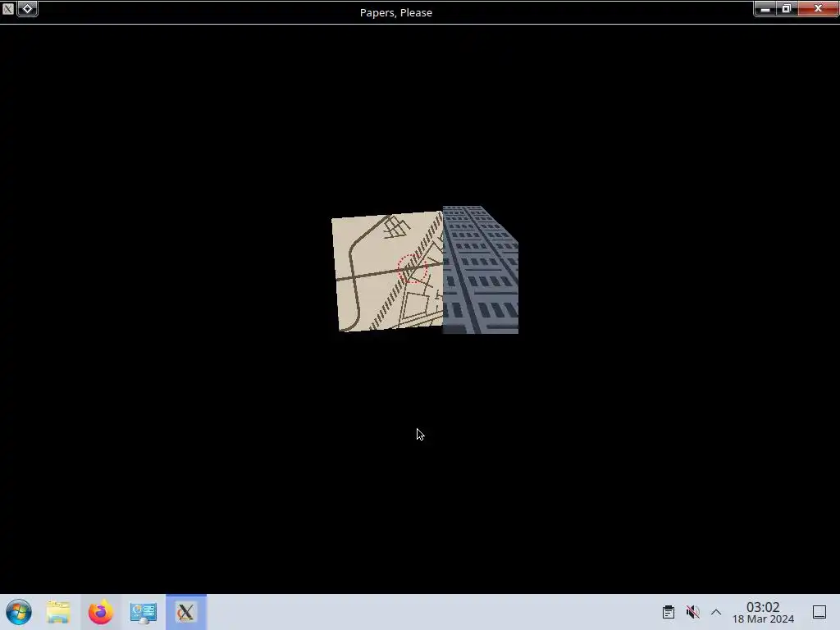Unmute the volume tray icon
This screenshot has height=630, width=840.
pos(692,612)
